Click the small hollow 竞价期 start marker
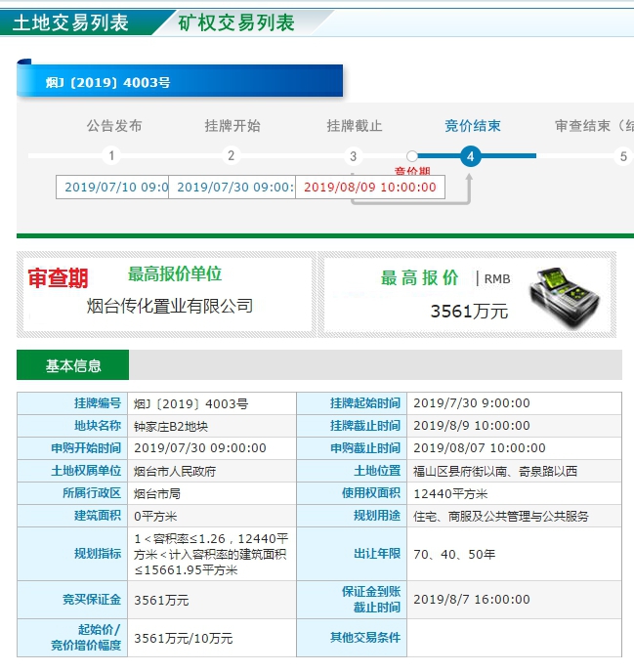Viewport: 634px width, 672px height. (x=412, y=156)
